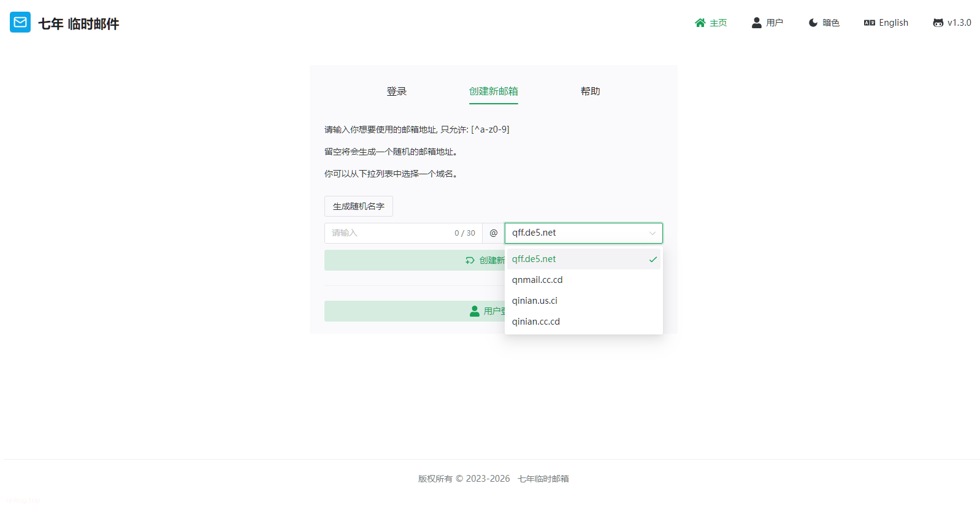The height and width of the screenshot is (510, 980).
Task: Toggle dark mode with 暗色
Action: (x=830, y=23)
